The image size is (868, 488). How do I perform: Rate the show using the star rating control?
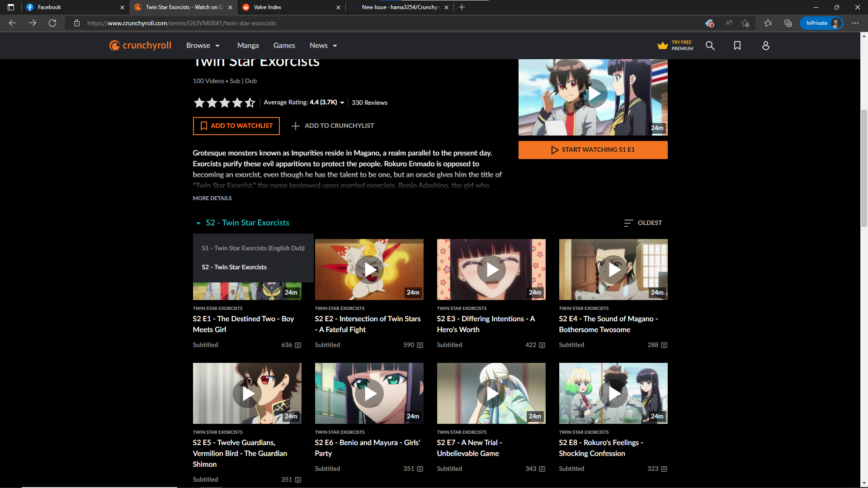pos(224,103)
